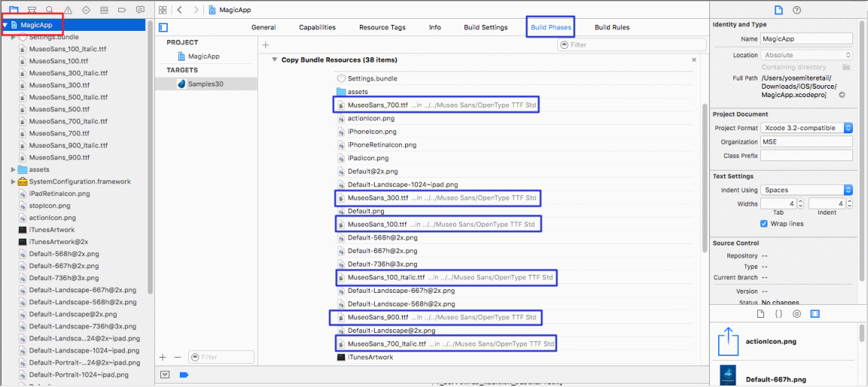The width and height of the screenshot is (868, 387).
Task: Open the Debug navigator icon
Action: [104, 10]
